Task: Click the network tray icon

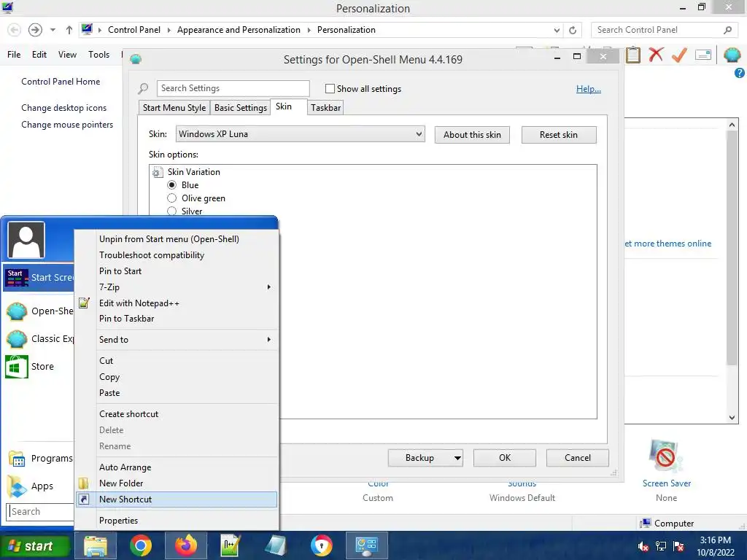Action: click(x=661, y=546)
